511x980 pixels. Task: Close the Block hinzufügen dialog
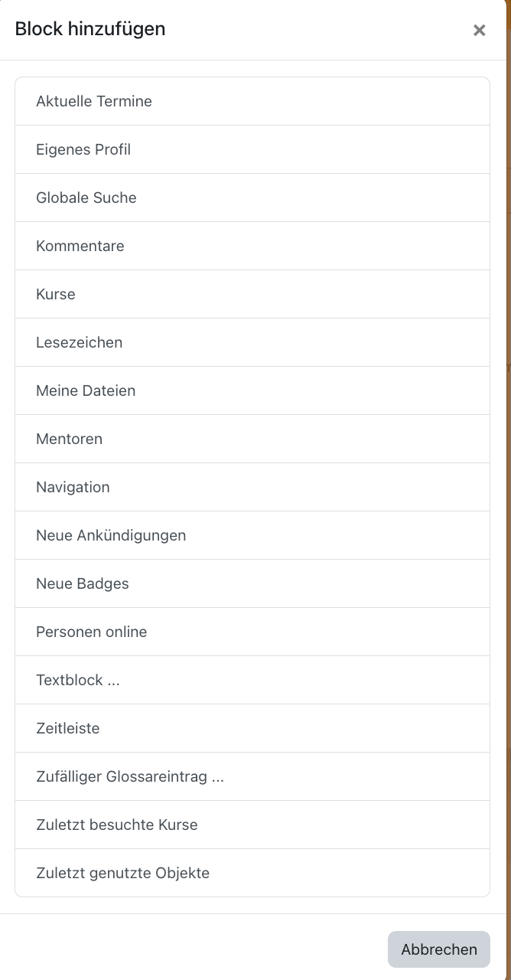(x=480, y=30)
